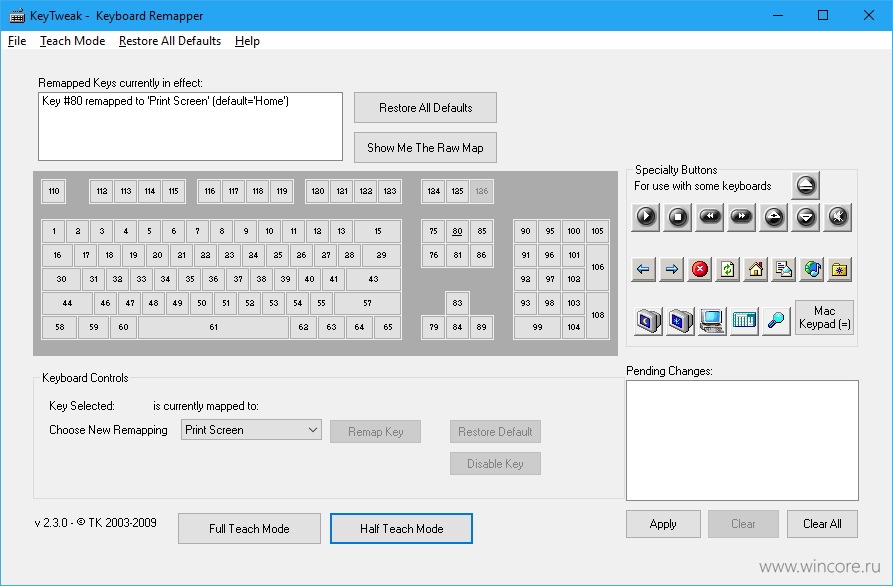Click the Restore Default button
Image resolution: width=893 pixels, height=586 pixels.
point(495,432)
